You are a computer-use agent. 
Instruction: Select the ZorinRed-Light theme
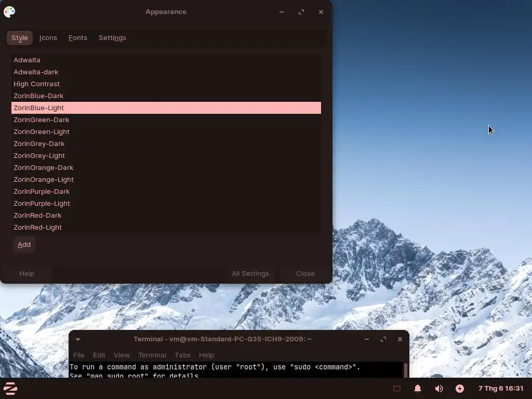pyautogui.click(x=166, y=228)
